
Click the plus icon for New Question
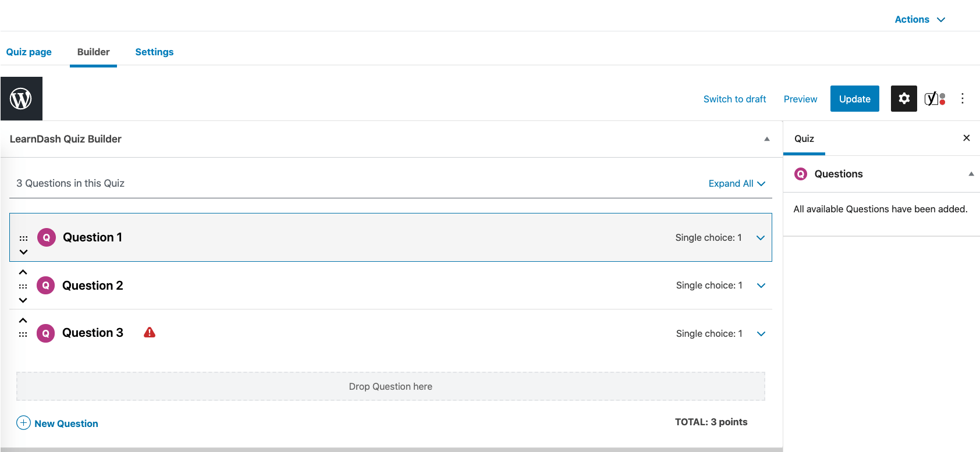23,422
